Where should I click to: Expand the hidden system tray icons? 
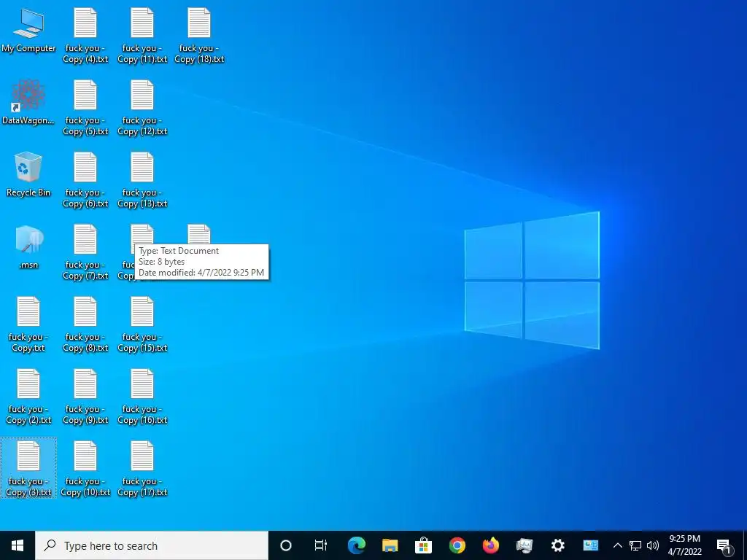[x=617, y=545]
